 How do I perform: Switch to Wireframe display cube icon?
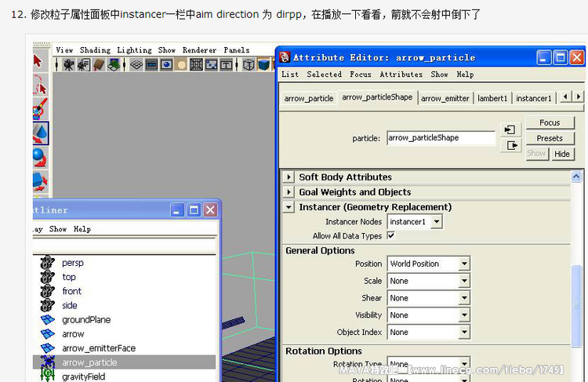click(x=249, y=65)
